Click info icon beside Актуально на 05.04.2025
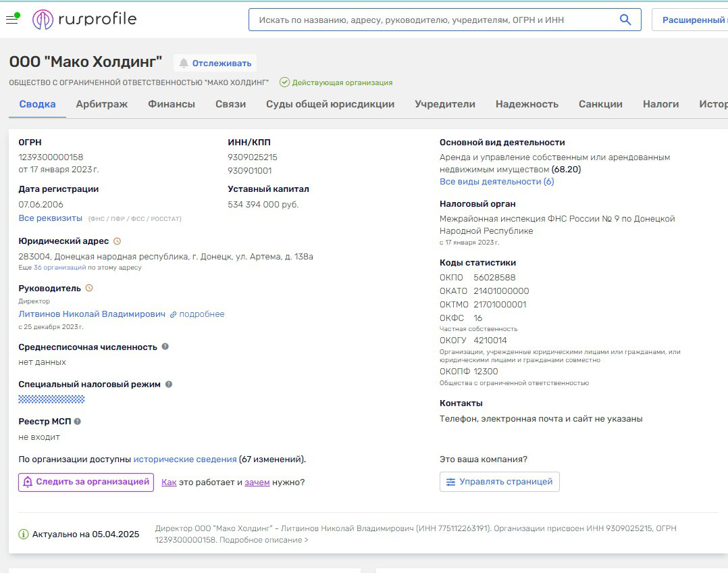This screenshot has width=728, height=573. pyautogui.click(x=23, y=534)
